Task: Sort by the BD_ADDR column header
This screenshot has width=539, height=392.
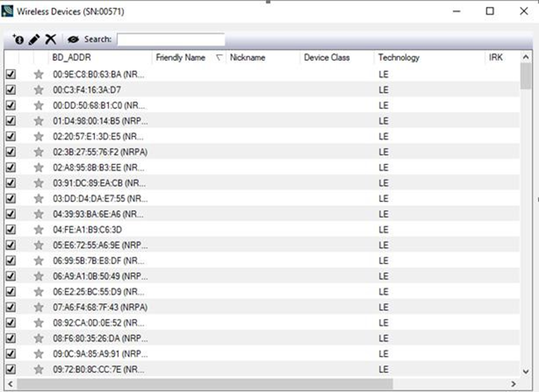Action: pyautogui.click(x=100, y=57)
